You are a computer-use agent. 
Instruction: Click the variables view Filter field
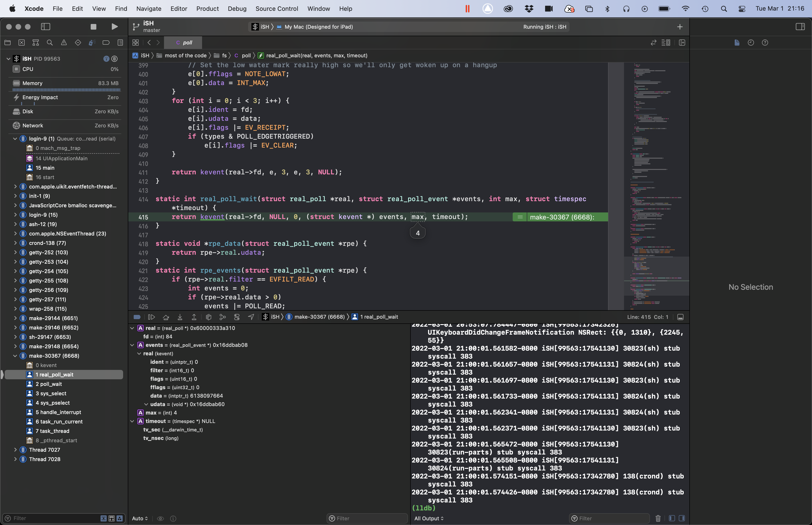click(367, 518)
